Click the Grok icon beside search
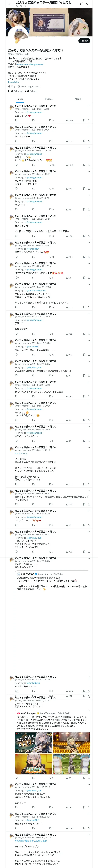This screenshot has height=868, width=98. [x=81, y=4]
